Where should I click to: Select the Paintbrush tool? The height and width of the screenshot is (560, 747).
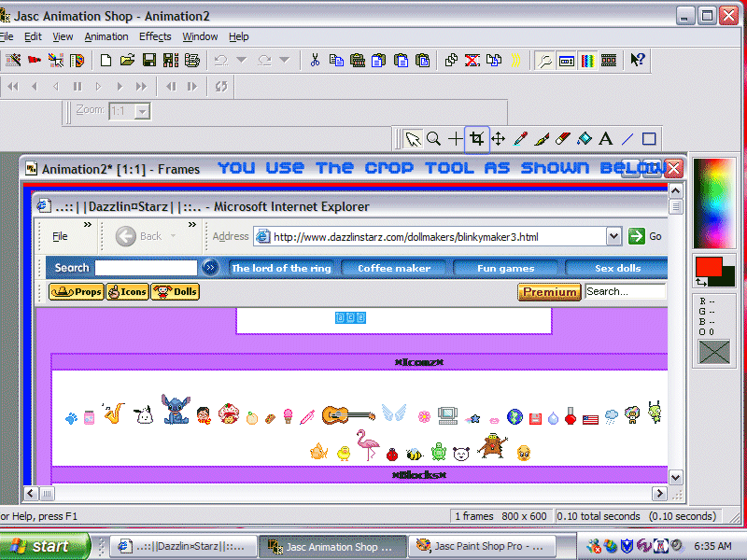tap(542, 139)
